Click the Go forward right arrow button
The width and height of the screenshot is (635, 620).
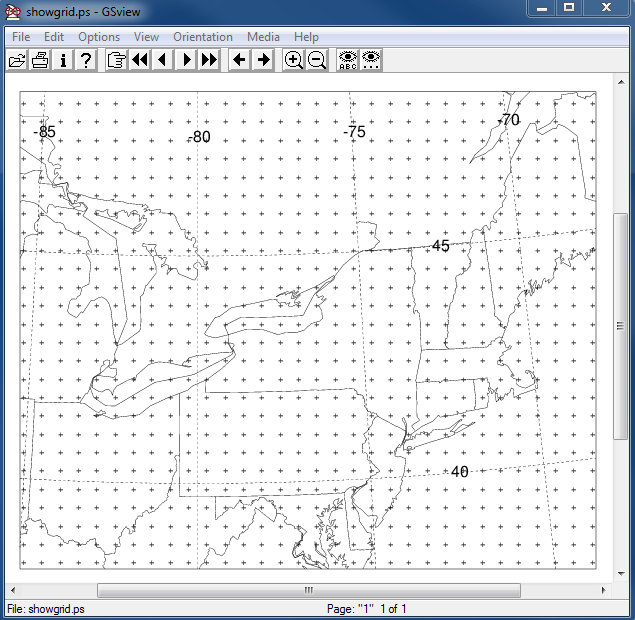(x=263, y=60)
